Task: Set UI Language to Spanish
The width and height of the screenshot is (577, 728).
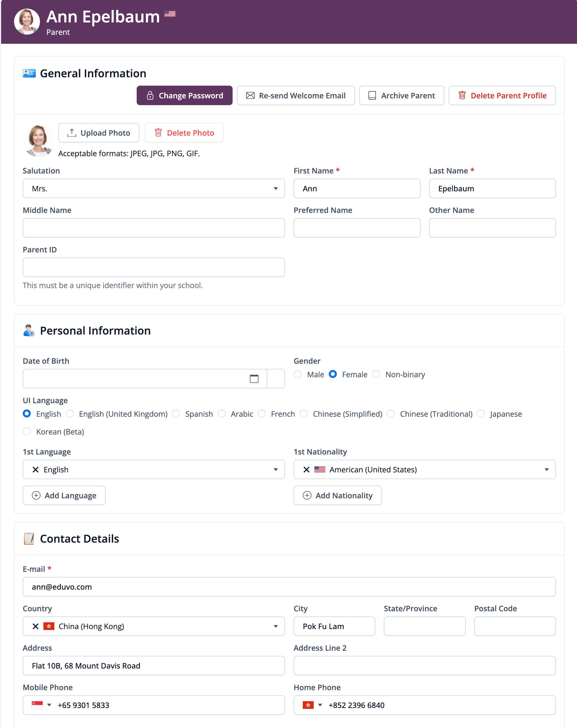Action: (176, 414)
